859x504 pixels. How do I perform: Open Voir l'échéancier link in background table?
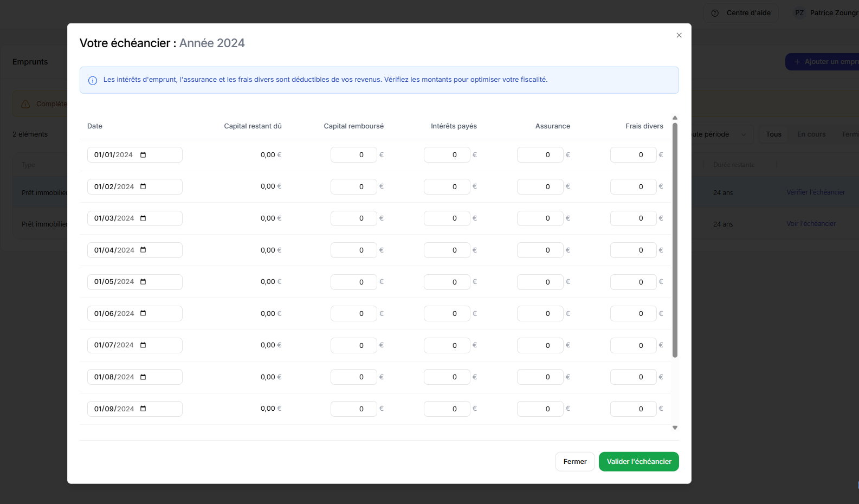pos(811,224)
